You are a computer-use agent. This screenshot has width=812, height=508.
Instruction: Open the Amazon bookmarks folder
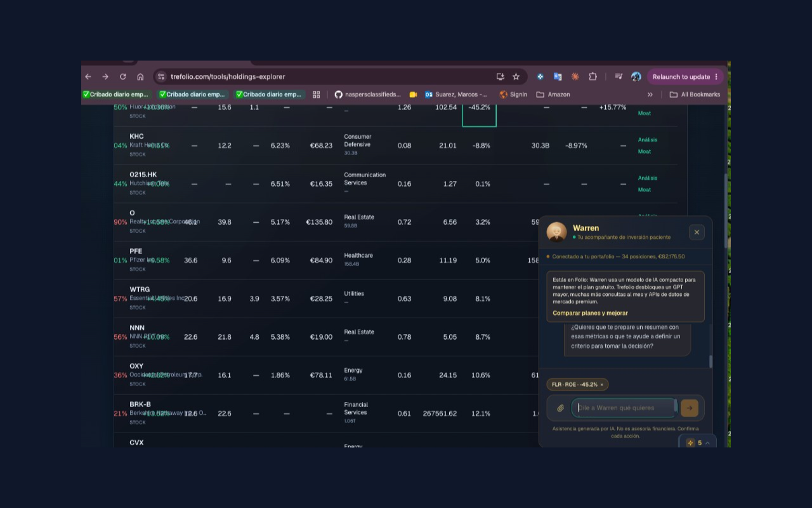[x=553, y=95]
